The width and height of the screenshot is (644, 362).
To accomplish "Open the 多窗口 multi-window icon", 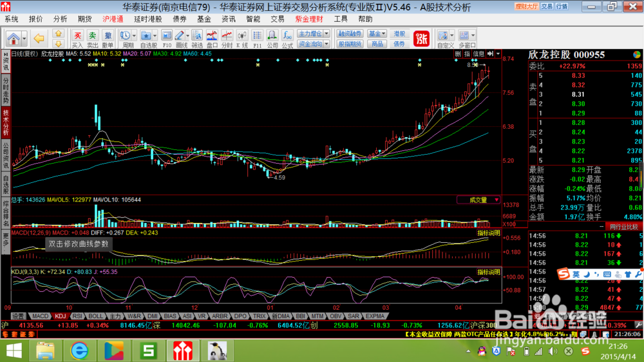I will 464,35.
